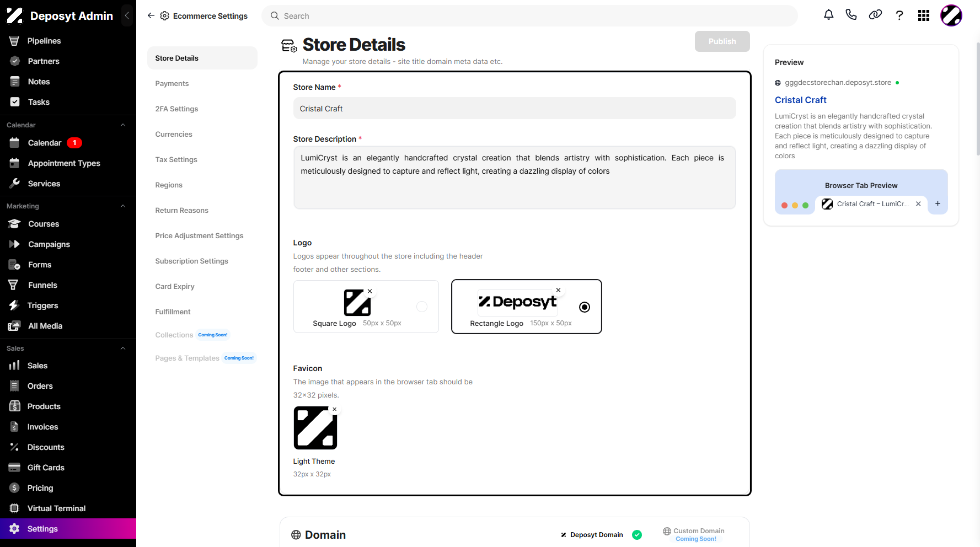The image size is (980, 547).
Task: Focus the top Search field
Action: tap(529, 16)
